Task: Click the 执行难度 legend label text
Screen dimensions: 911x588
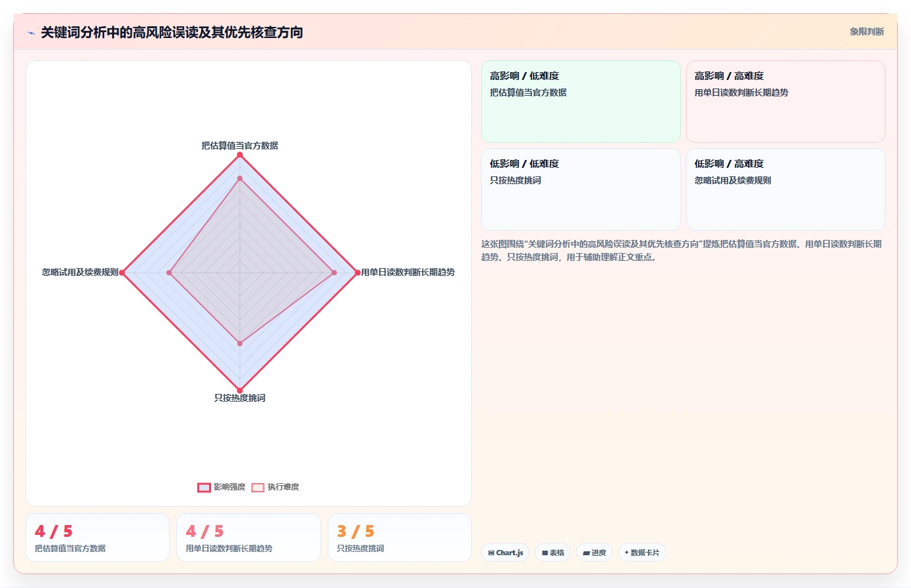Action: [283, 487]
